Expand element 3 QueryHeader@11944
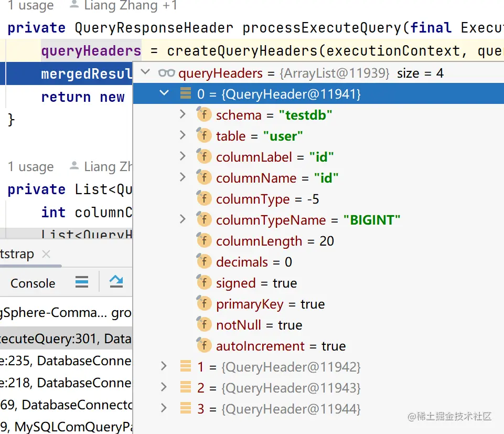This screenshot has height=434, width=504. tap(164, 408)
